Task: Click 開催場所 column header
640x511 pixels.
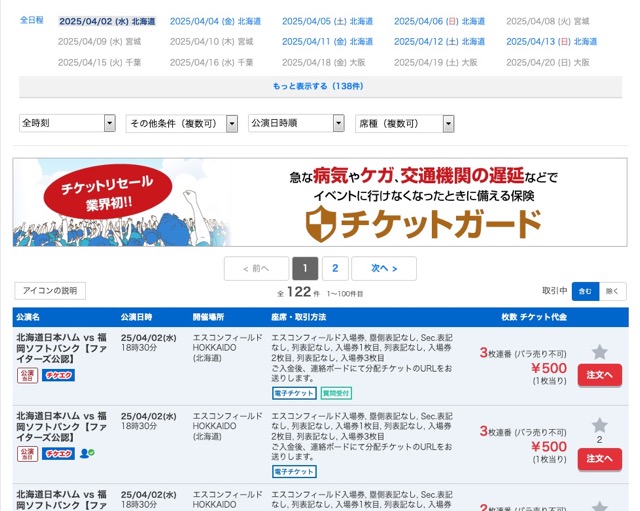Action: 208,317
